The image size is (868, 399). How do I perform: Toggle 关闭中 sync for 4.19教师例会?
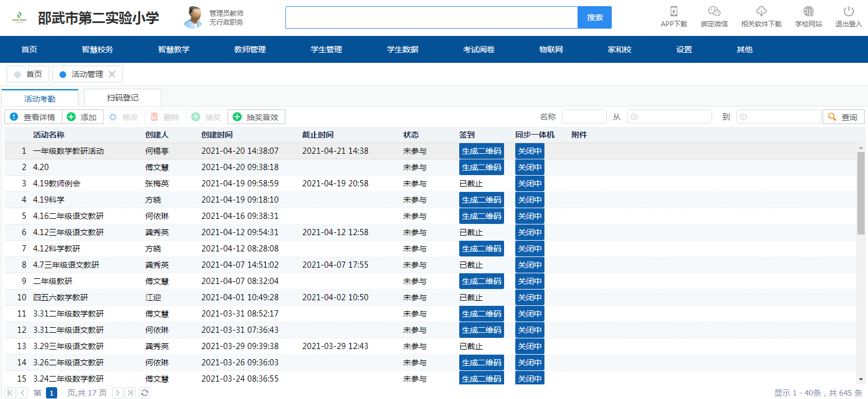[530, 184]
